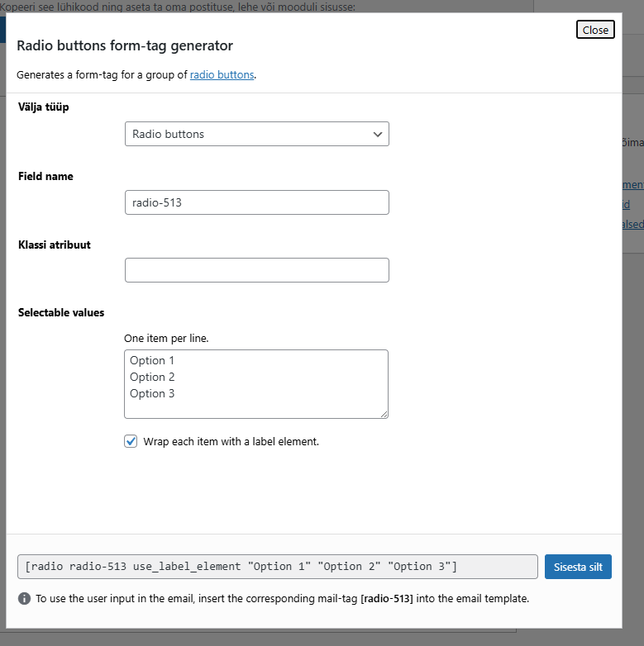Click the 'Option 1' line in the values textarea
Viewport: 644px width, 646px height.
tap(153, 360)
